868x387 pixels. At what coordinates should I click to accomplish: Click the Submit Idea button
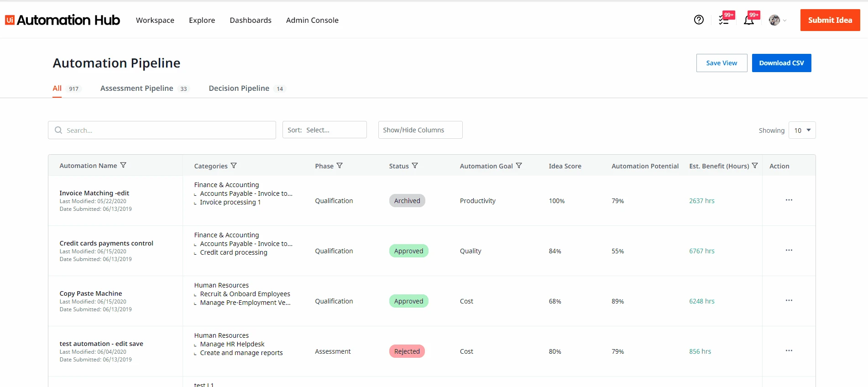click(830, 20)
